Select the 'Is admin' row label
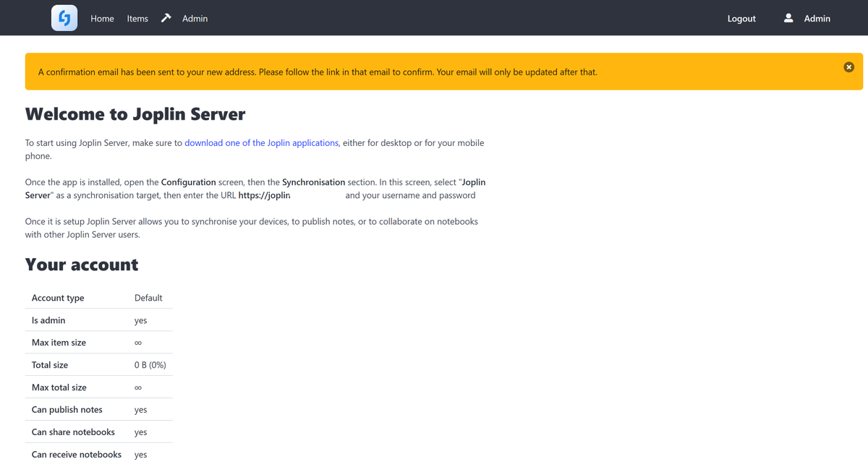 (x=48, y=320)
